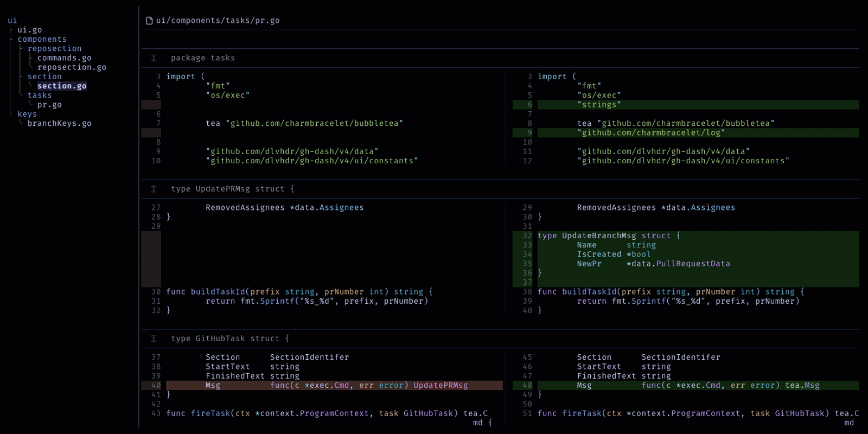Click the file path ui/components/tasks/pr.go header
868x434 pixels.
[218, 21]
